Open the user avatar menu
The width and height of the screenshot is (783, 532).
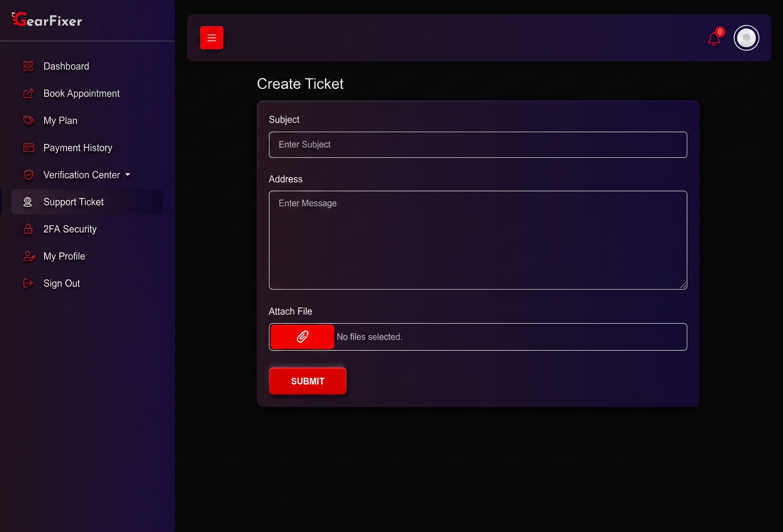click(x=746, y=38)
